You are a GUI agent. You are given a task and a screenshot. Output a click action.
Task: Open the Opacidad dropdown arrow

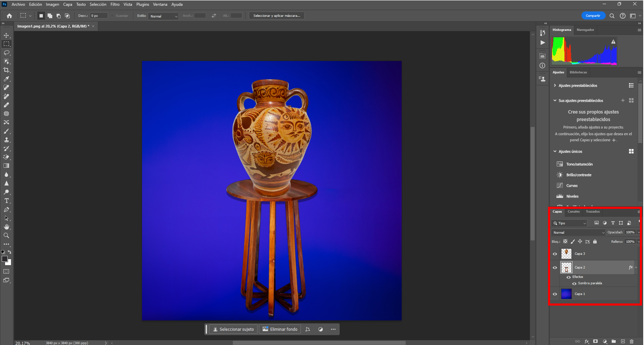(x=639, y=232)
